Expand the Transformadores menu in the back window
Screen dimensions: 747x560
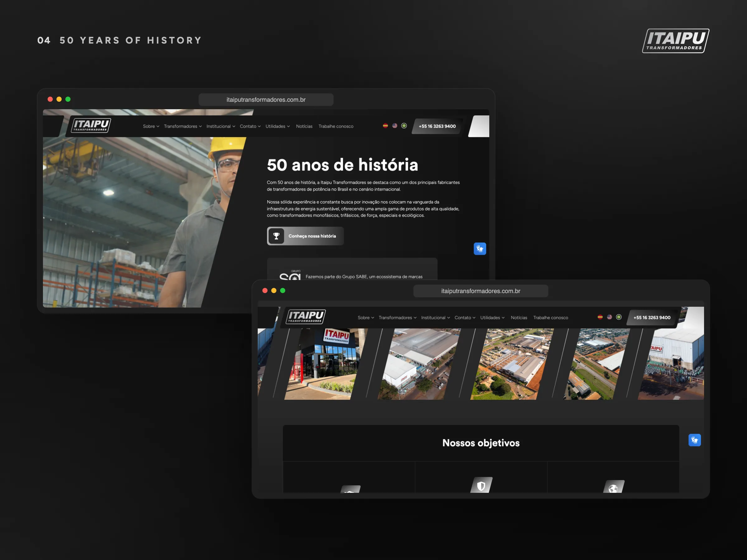tap(183, 126)
